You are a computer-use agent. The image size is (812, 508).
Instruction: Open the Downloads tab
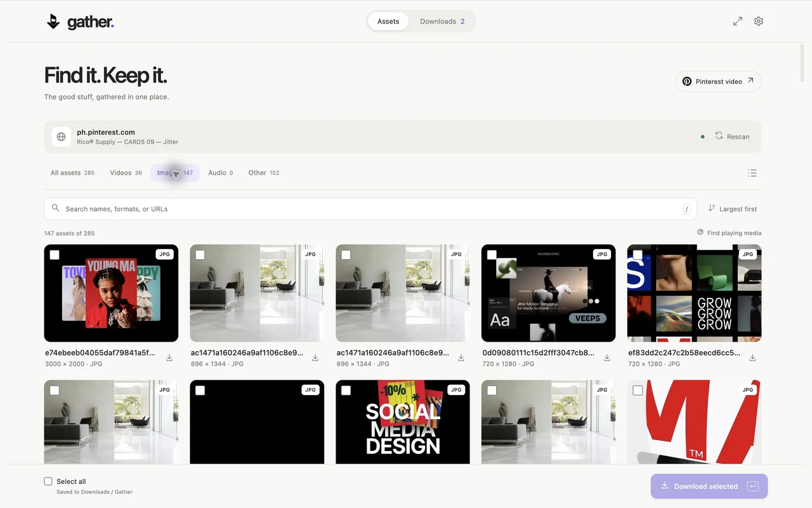442,22
